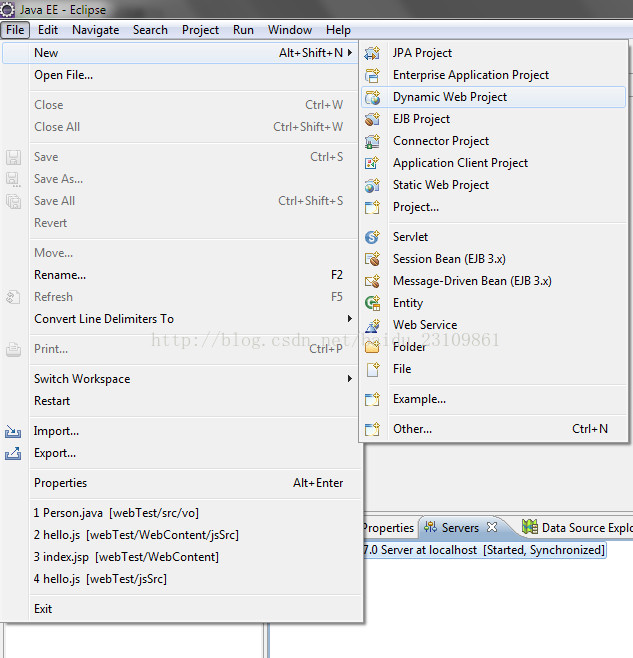Click the EJB Project bean icon
This screenshot has height=658, width=633.
point(372,119)
